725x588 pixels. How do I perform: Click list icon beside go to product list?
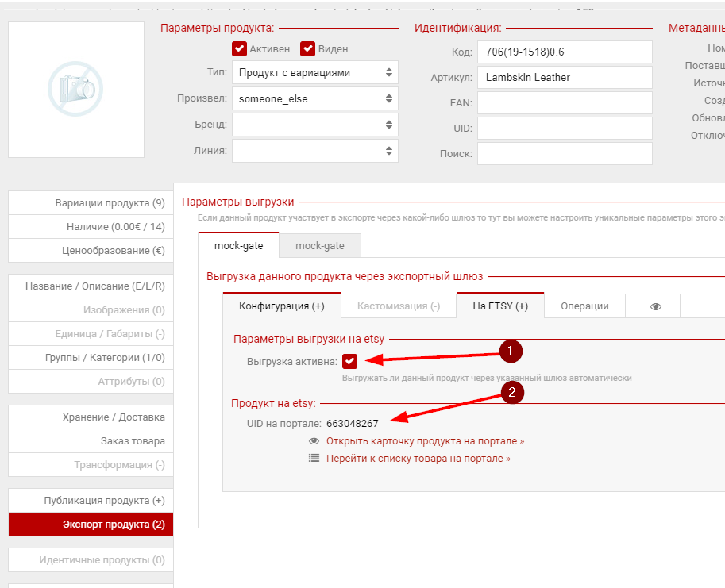[314, 458]
